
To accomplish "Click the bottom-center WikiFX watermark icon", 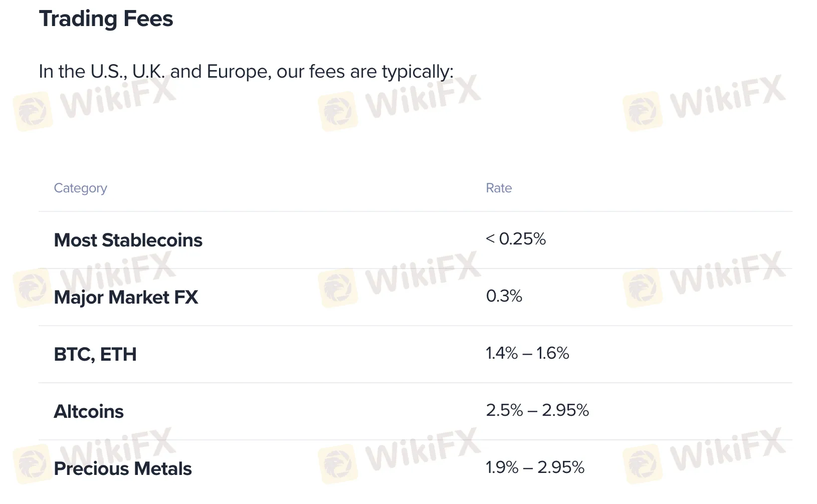I will [x=338, y=464].
